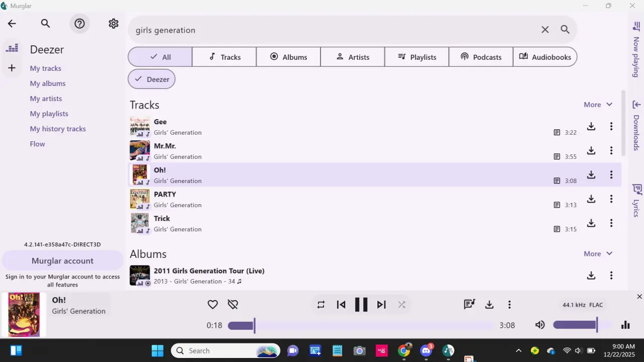Screen dimensions: 644x362
Task: Go back with the left arrow icon
Action: click(12, 24)
